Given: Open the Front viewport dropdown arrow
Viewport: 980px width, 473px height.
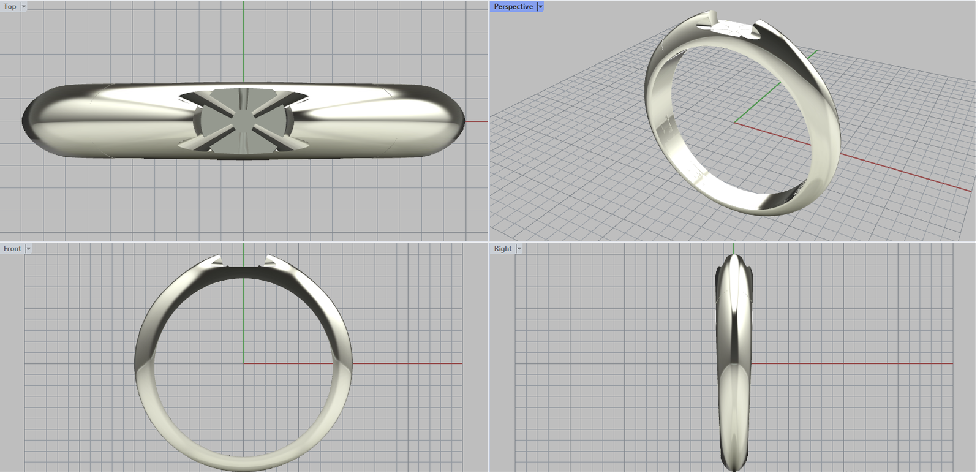Looking at the screenshot, I should click(x=28, y=249).
